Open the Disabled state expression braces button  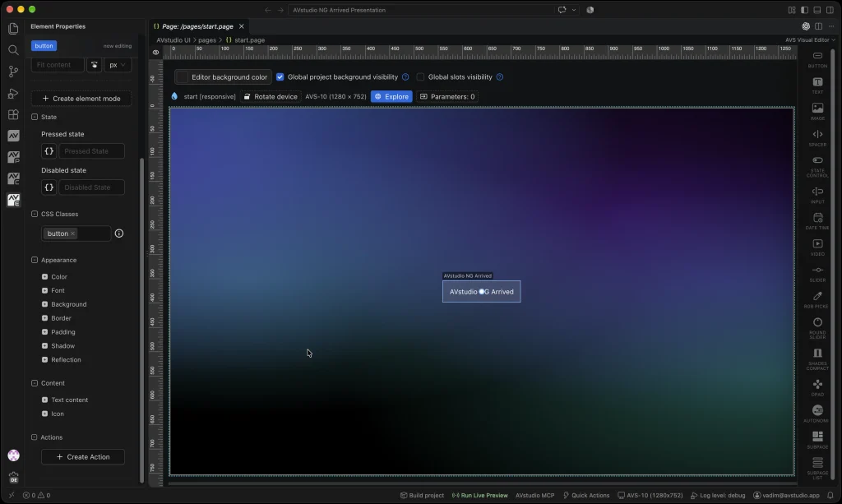coord(49,187)
